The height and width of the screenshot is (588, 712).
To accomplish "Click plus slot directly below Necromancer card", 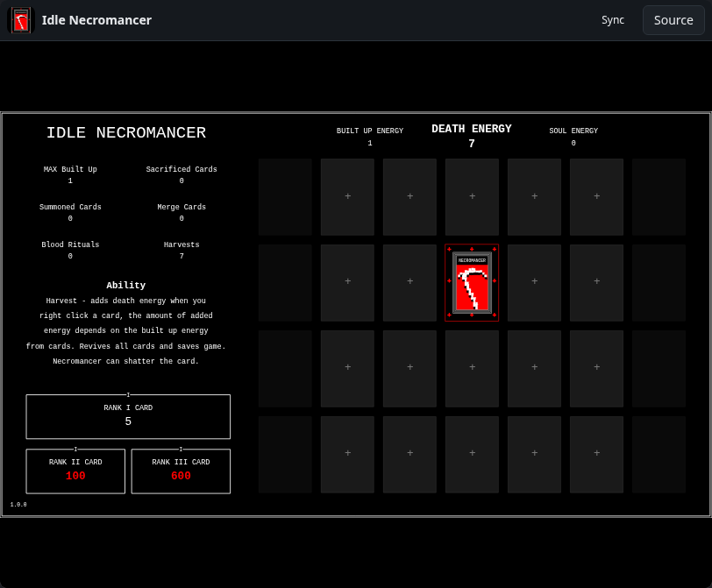I will pyautogui.click(x=472, y=368).
